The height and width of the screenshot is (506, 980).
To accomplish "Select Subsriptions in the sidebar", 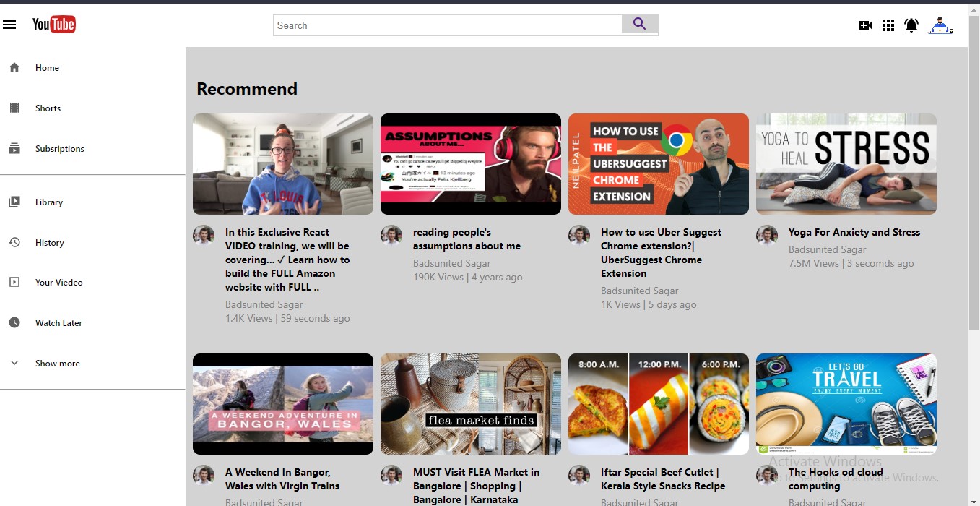I will tap(60, 149).
